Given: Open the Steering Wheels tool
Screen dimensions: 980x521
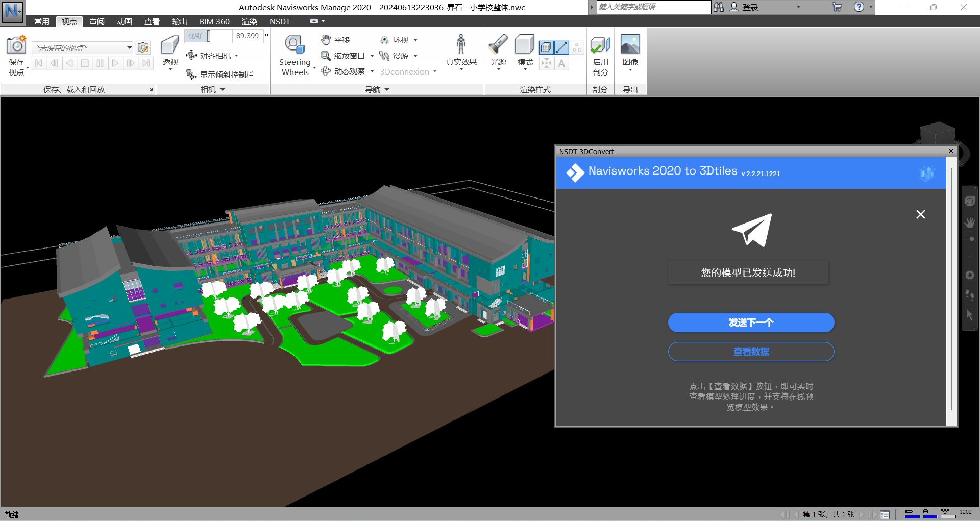Looking at the screenshot, I should 295,45.
